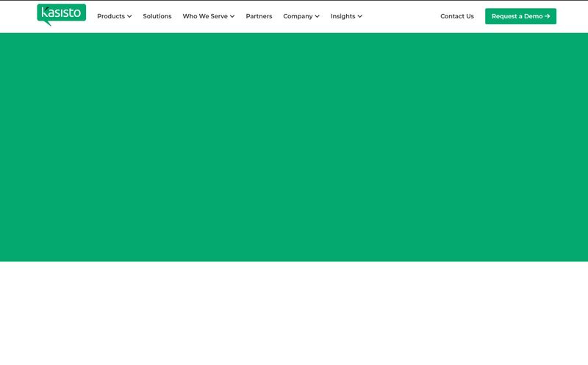
Task: Open the Products menu
Action: coord(111,16)
